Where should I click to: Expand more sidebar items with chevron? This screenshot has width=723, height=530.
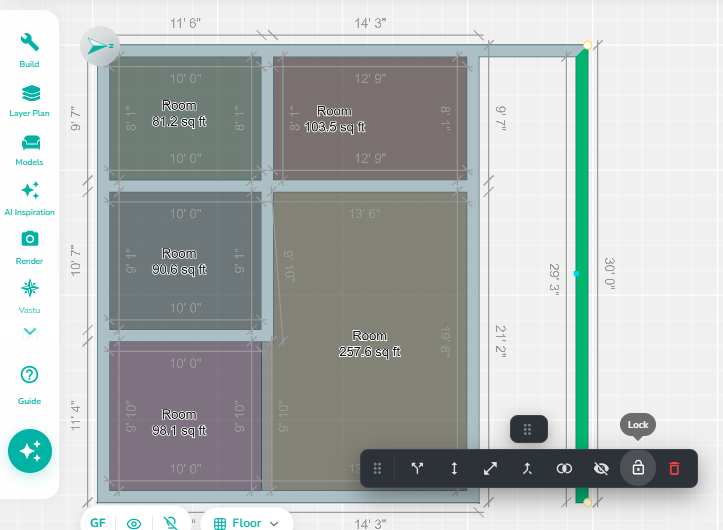pos(30,332)
